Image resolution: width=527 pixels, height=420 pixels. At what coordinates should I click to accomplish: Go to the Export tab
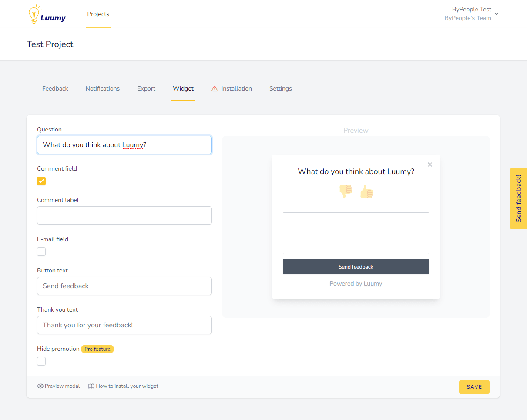tap(146, 89)
